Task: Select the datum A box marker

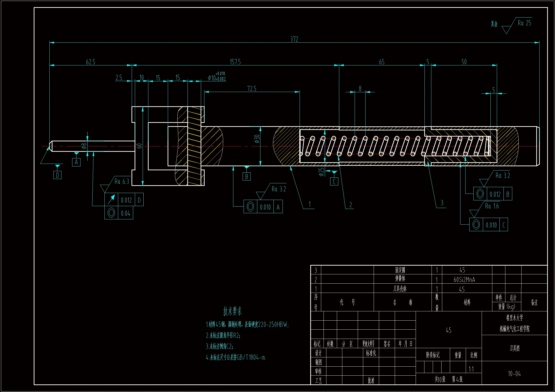Action: tap(76, 162)
